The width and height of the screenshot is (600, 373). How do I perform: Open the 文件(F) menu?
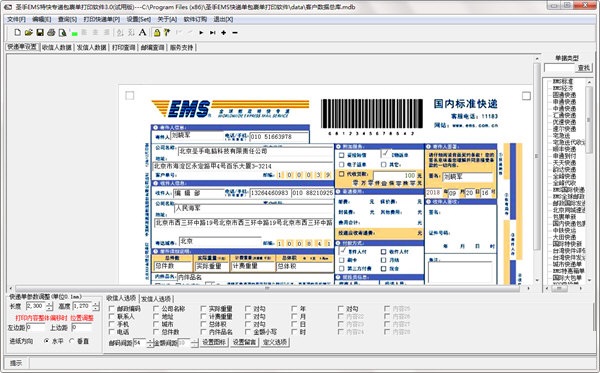[16, 19]
